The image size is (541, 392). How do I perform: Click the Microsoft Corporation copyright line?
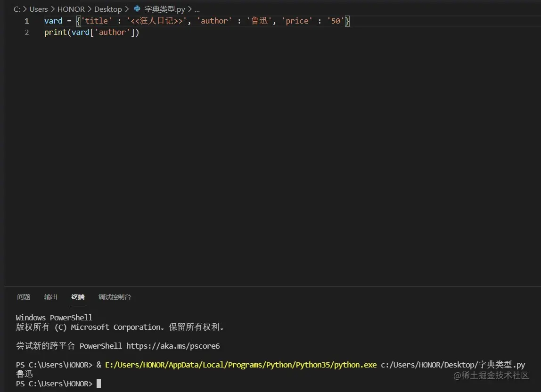click(x=120, y=327)
